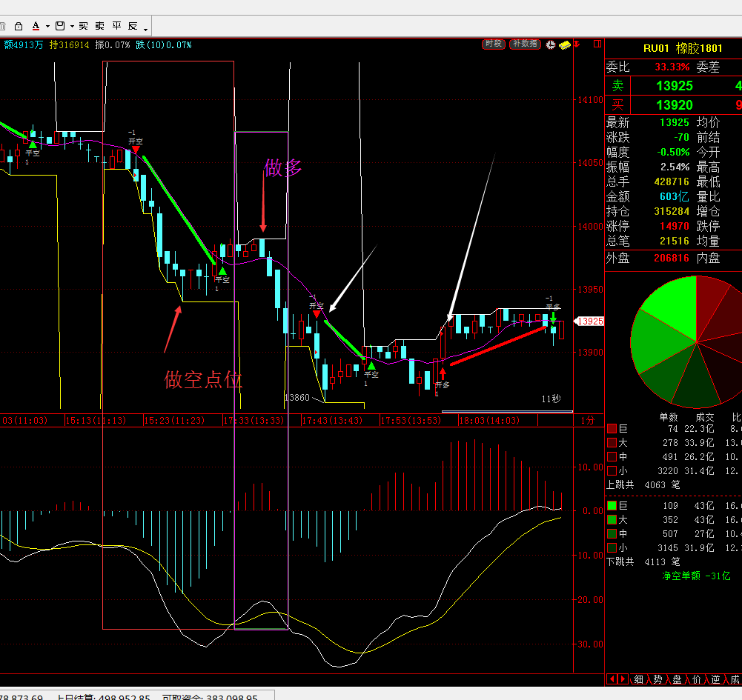Screen dimensions: 742x700
Task: Click the 总手 value 428716
Action: [672, 181]
